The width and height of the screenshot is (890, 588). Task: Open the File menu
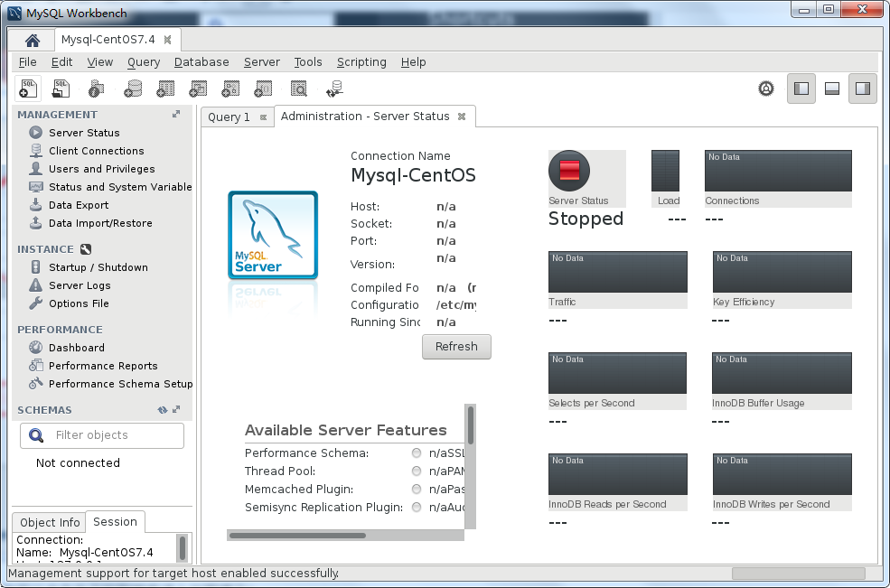coord(27,61)
